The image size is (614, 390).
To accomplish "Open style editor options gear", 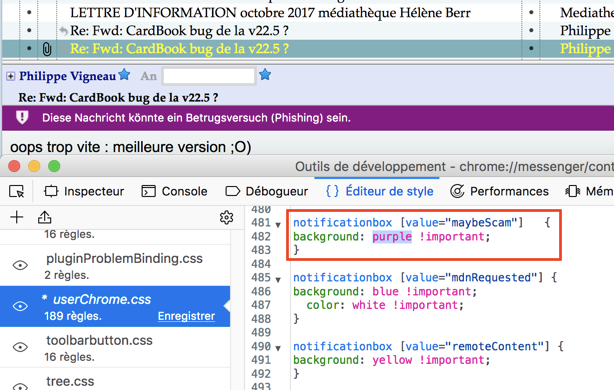I will (x=226, y=217).
